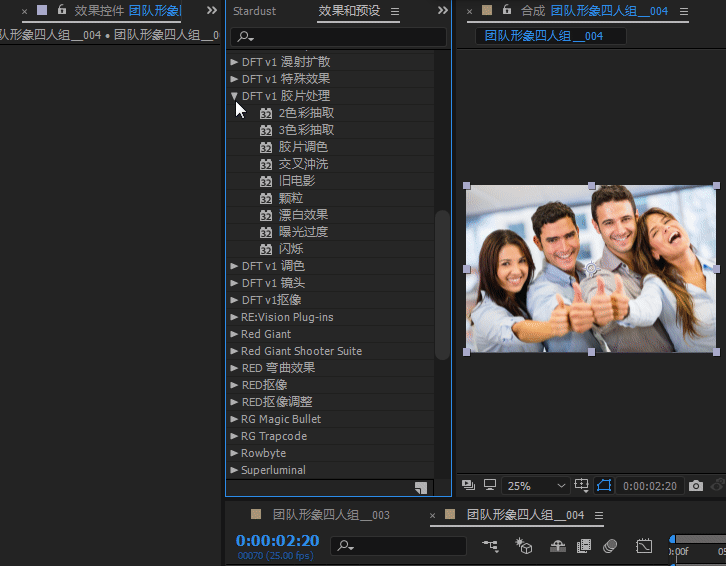Toggle the draft 3D icon in timeline
This screenshot has height=566, width=726.
coord(523,546)
